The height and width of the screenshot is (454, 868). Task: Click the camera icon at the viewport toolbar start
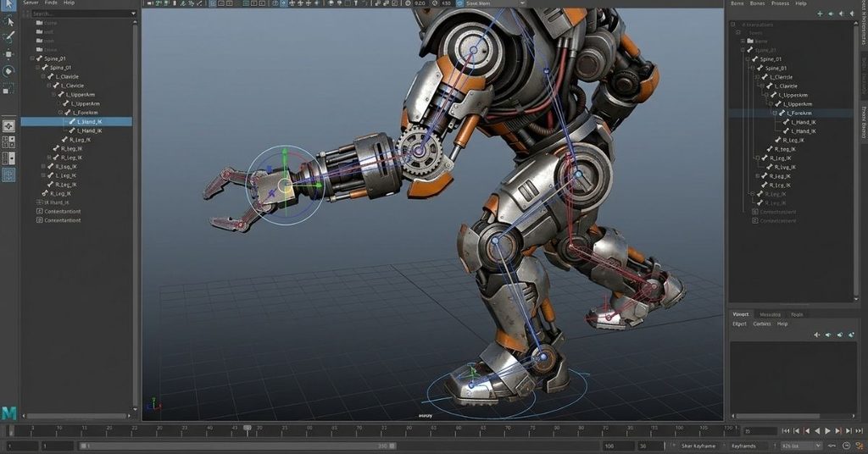[x=149, y=3]
